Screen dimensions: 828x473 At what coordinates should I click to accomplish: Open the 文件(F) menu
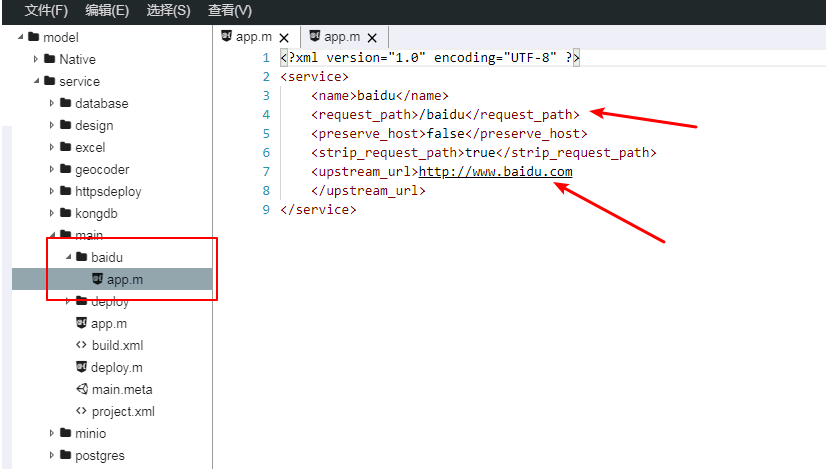pyautogui.click(x=46, y=10)
